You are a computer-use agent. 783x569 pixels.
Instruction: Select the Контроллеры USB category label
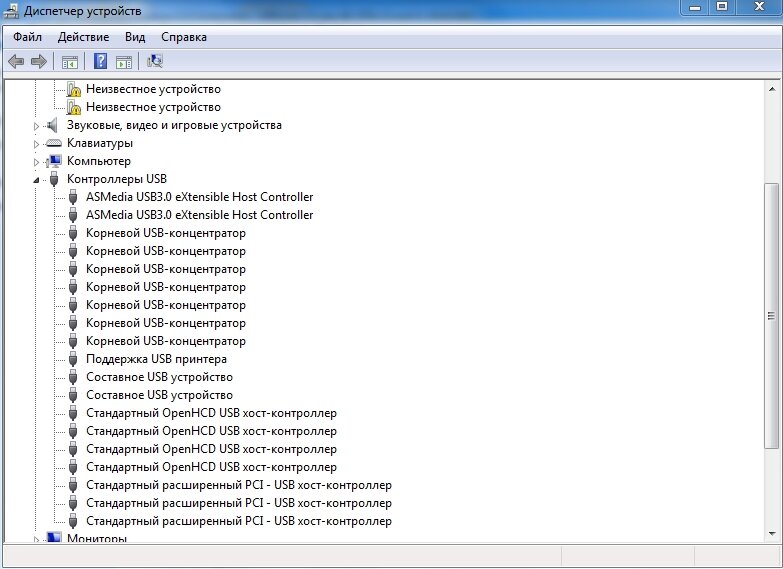coord(117,179)
